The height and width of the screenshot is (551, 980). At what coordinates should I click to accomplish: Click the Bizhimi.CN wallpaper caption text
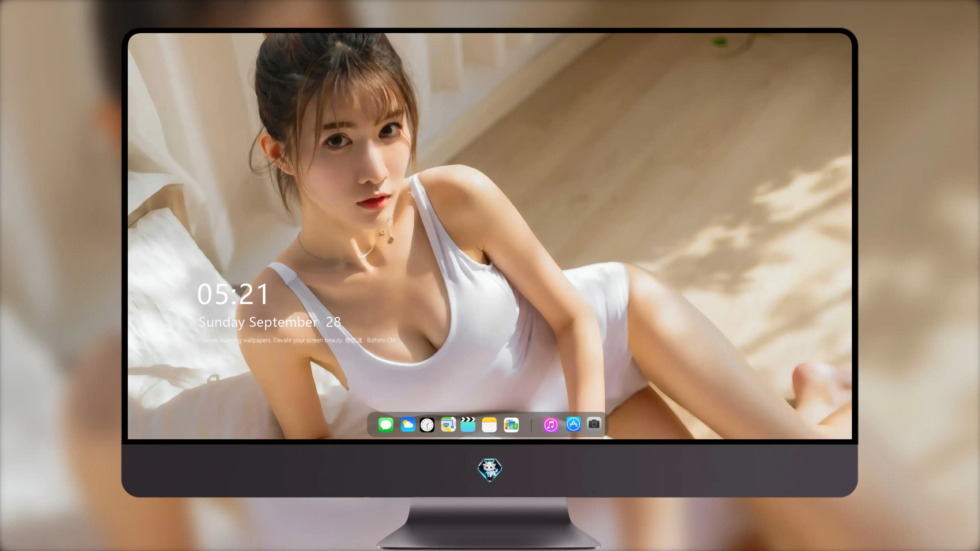pos(296,340)
